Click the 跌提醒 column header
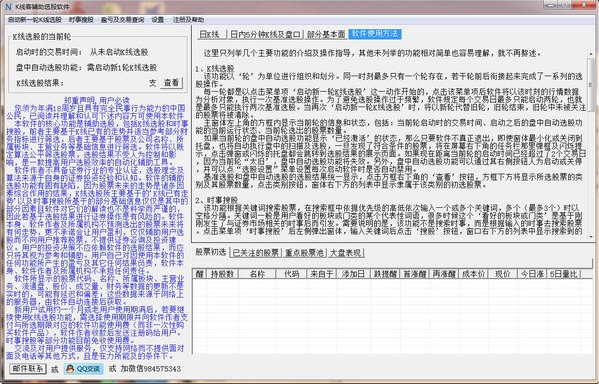 coord(385,274)
